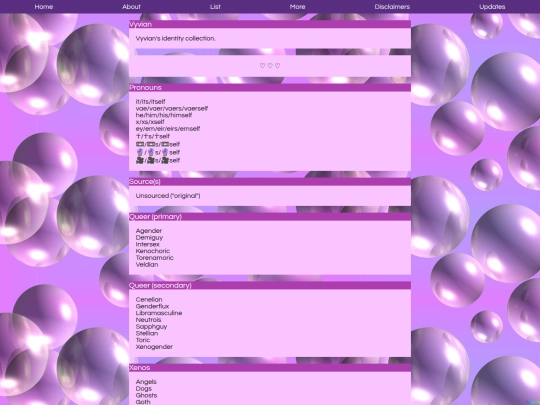The image size is (540, 405).
Task: Select the movie camera emoji pronoun line
Action: [x=158, y=160]
